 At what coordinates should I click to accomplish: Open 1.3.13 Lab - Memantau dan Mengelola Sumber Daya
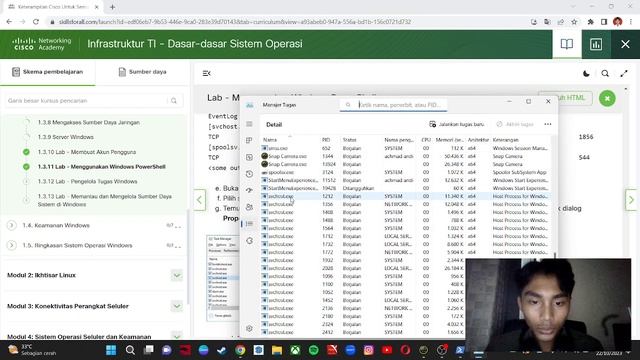[x=104, y=200]
